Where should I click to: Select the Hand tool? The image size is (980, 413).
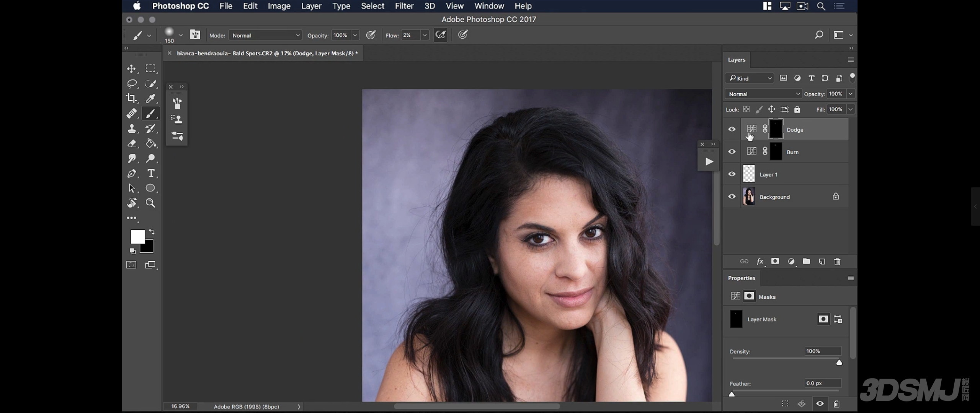coord(131,203)
